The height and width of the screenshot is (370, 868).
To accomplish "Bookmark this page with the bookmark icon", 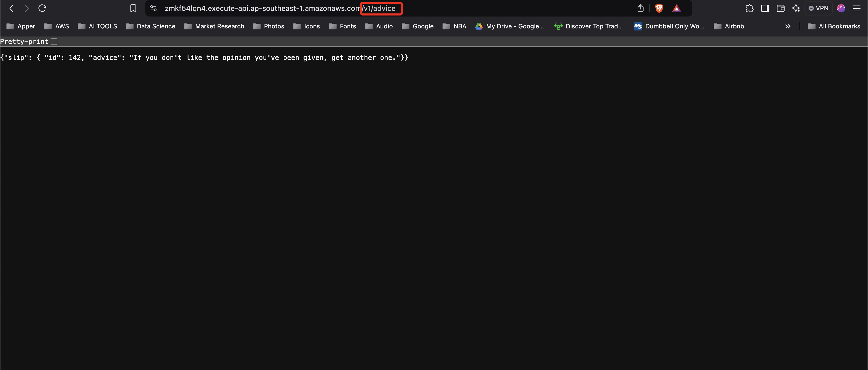I will [133, 9].
